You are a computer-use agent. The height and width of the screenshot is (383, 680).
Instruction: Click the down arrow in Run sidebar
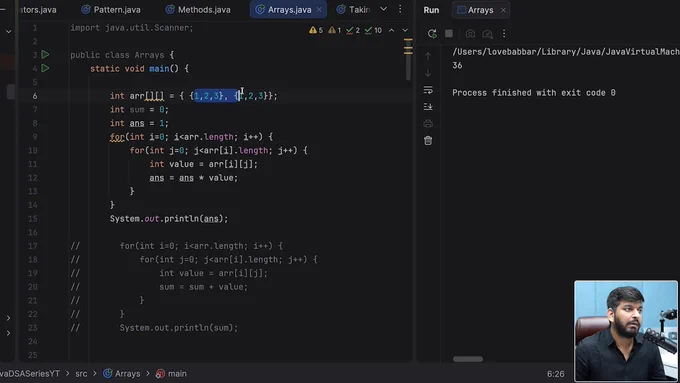(428, 73)
